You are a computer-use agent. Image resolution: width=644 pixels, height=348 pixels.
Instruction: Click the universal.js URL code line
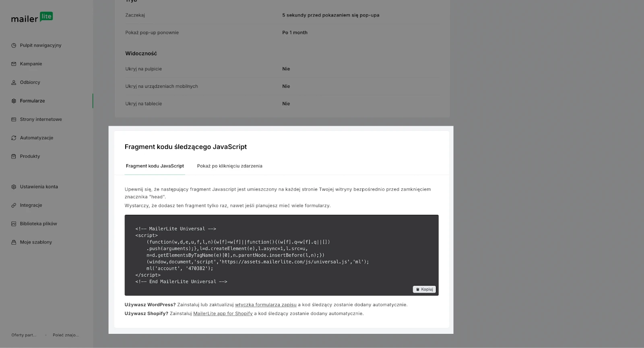pyautogui.click(x=258, y=262)
